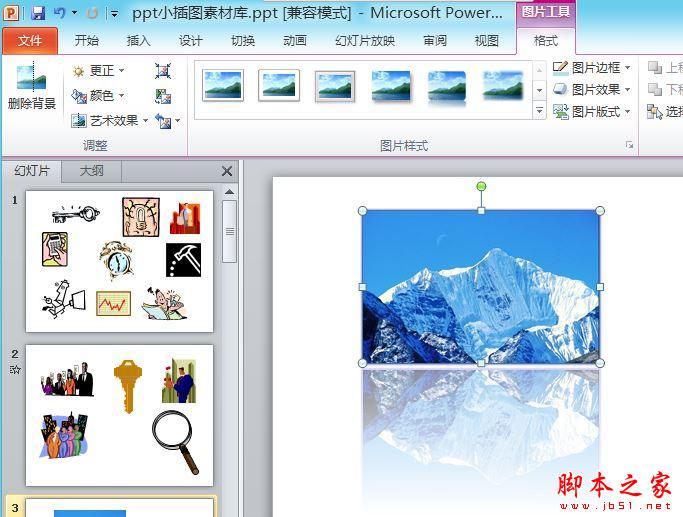Switch to the 大纲 outline tab
This screenshot has width=683, height=517.
[91, 171]
